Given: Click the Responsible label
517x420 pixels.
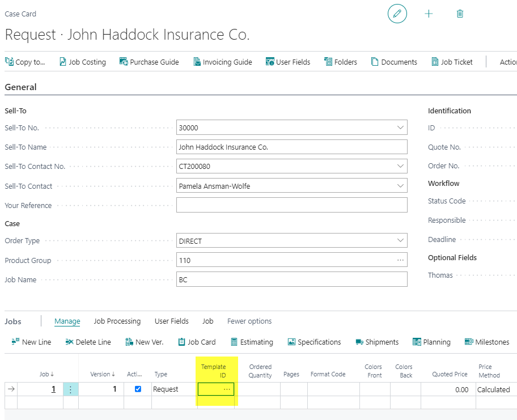Looking at the screenshot, I should pos(447,220).
